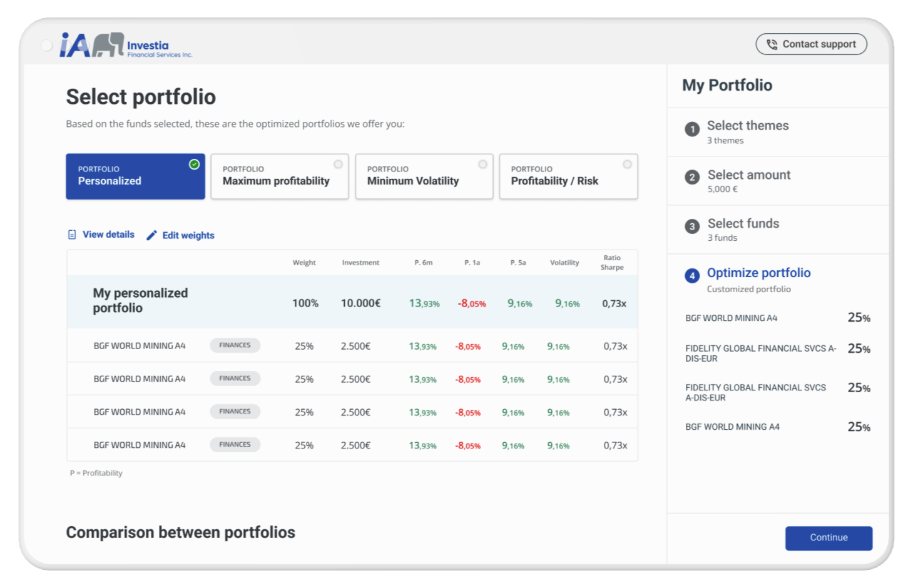
Task: Click the 10.000€ total investment value
Action: coord(360,303)
